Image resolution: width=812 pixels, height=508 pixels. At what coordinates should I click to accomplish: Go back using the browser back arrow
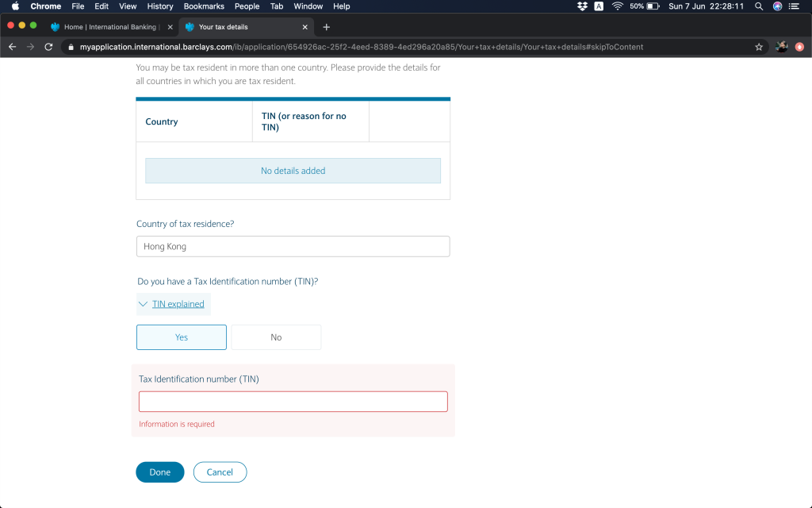[12, 47]
